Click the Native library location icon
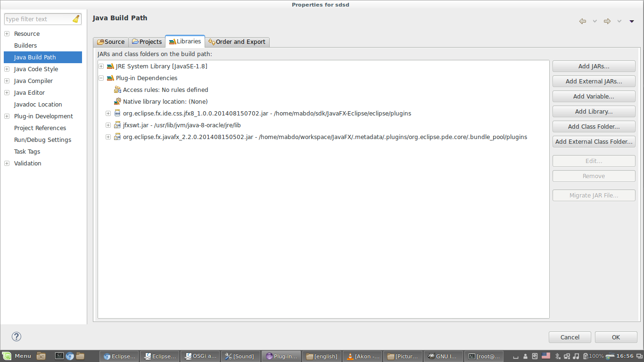644x362 pixels. (117, 102)
